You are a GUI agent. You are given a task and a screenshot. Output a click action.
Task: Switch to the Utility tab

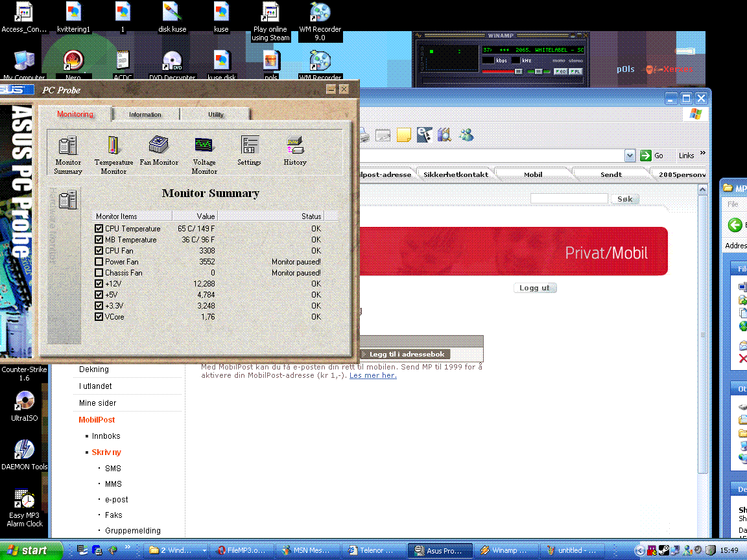(x=216, y=114)
